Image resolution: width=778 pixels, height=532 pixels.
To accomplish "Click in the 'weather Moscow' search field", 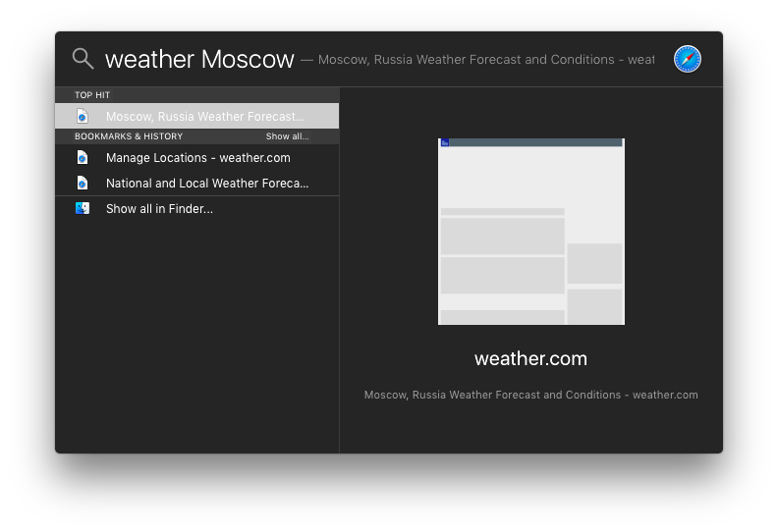I will pyautogui.click(x=199, y=59).
